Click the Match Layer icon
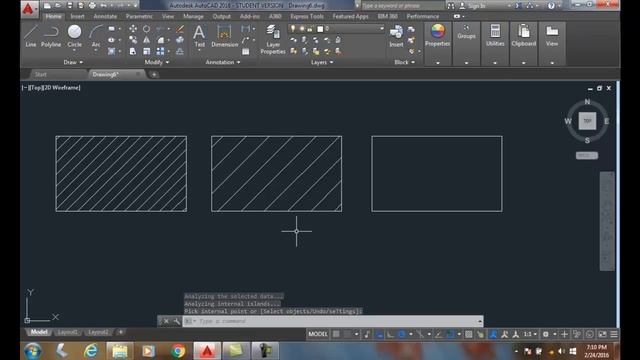 (x=338, y=51)
